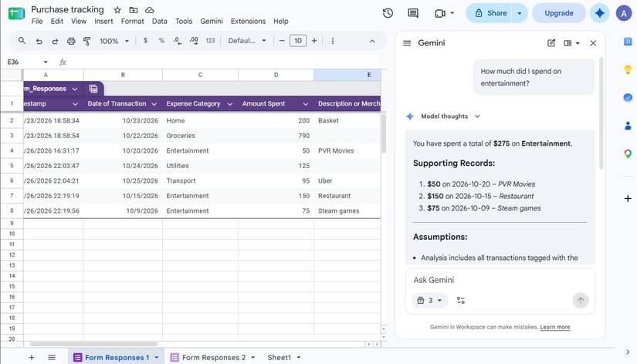637x364 pixels.
Task: Open table view icon beside table name
Action: pos(93,89)
